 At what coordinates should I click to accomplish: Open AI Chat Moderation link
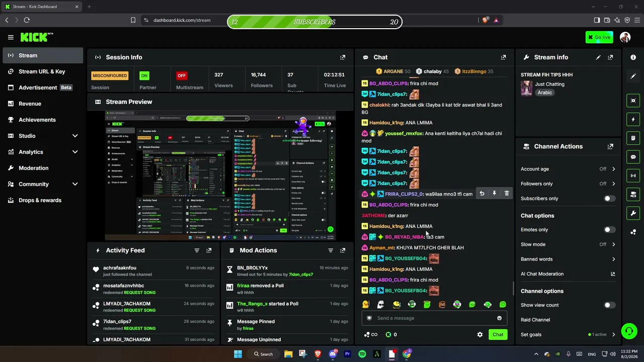568,274
